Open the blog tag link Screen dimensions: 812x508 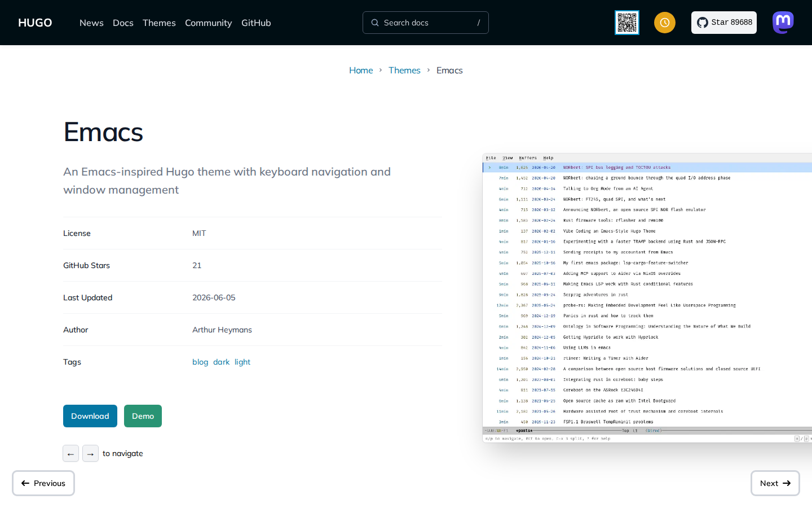point(200,362)
